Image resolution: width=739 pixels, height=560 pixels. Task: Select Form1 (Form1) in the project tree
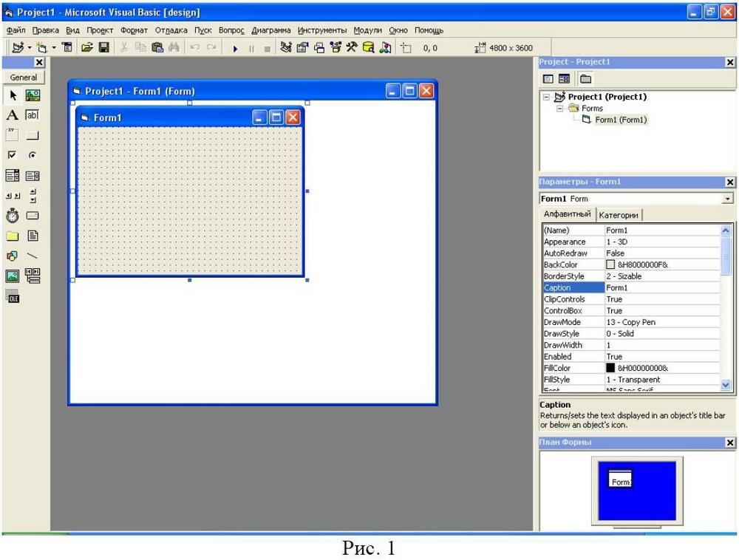[621, 120]
